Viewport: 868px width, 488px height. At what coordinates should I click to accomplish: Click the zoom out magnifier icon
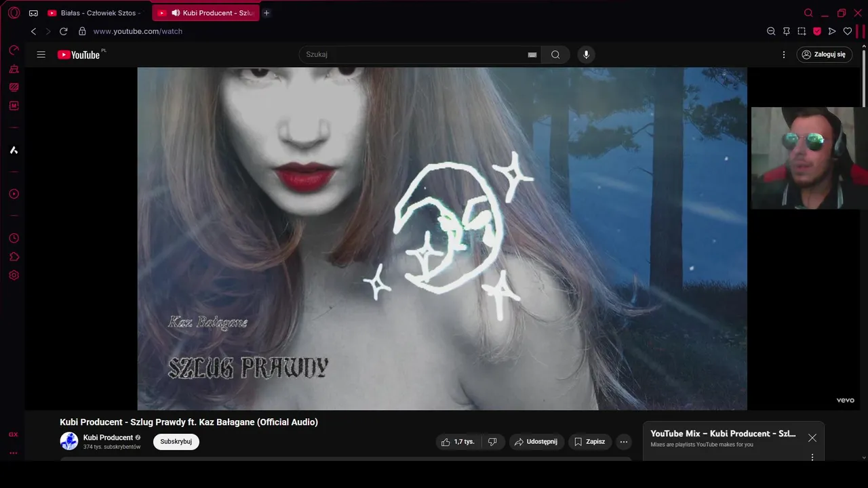[771, 31]
